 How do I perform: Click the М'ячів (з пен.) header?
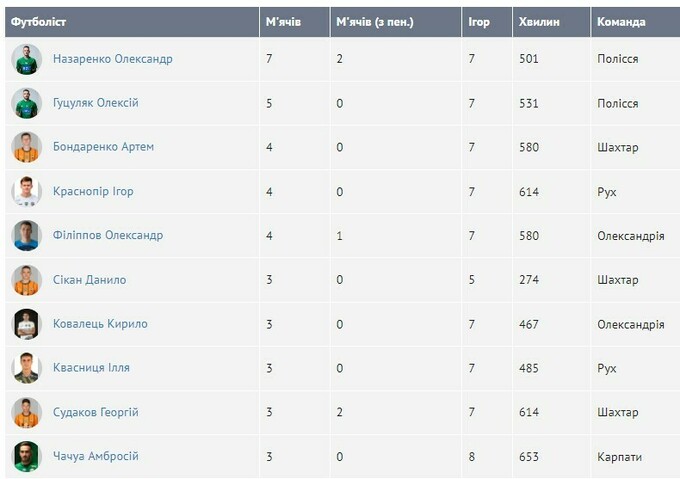(375, 22)
